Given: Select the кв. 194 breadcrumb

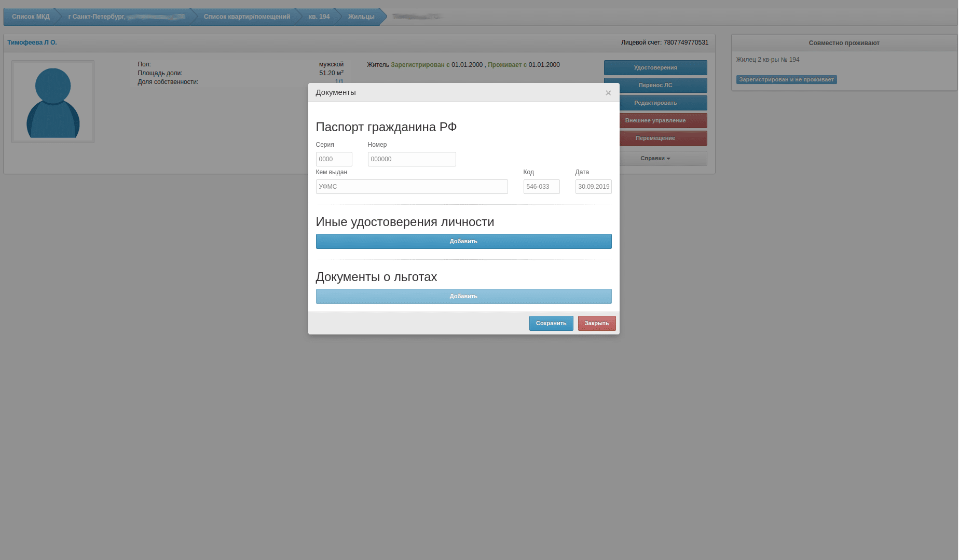Looking at the screenshot, I should pyautogui.click(x=319, y=17).
